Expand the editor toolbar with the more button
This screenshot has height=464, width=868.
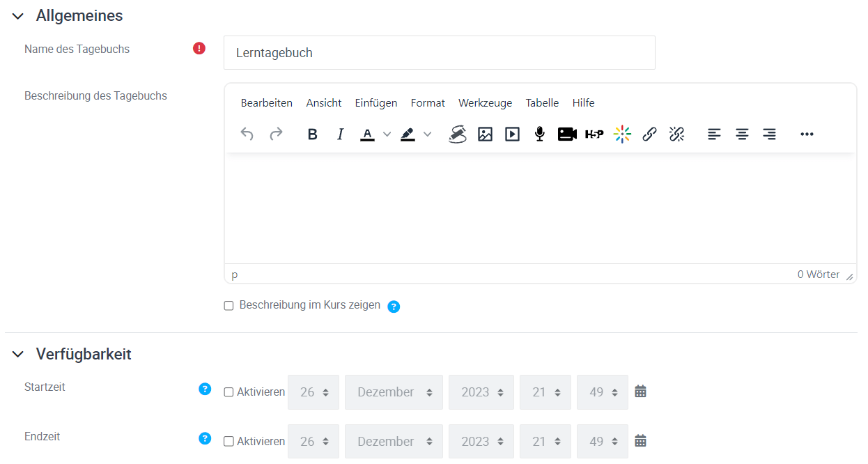pos(807,134)
